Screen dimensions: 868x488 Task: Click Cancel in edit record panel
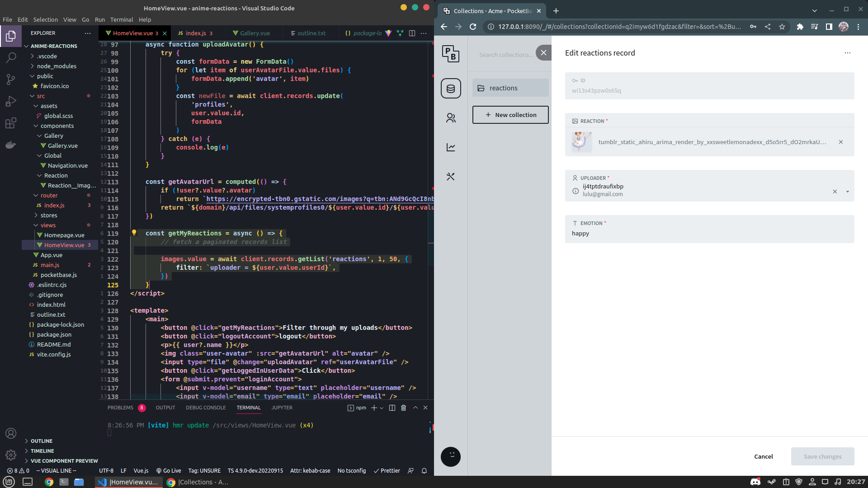click(x=764, y=456)
